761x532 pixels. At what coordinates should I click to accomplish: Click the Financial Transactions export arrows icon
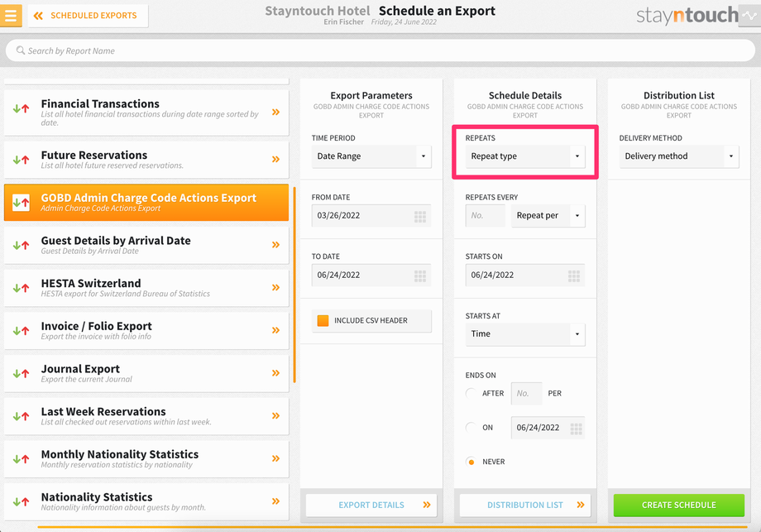21,108
